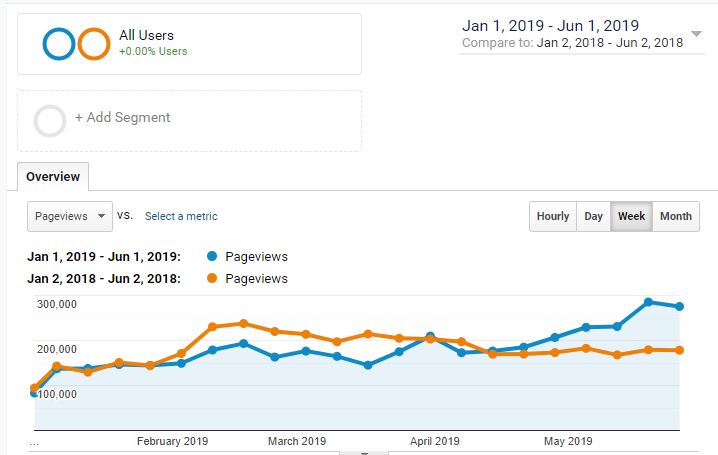Click the highest blue data point in late May
The width and height of the screenshot is (718, 455).
(648, 302)
